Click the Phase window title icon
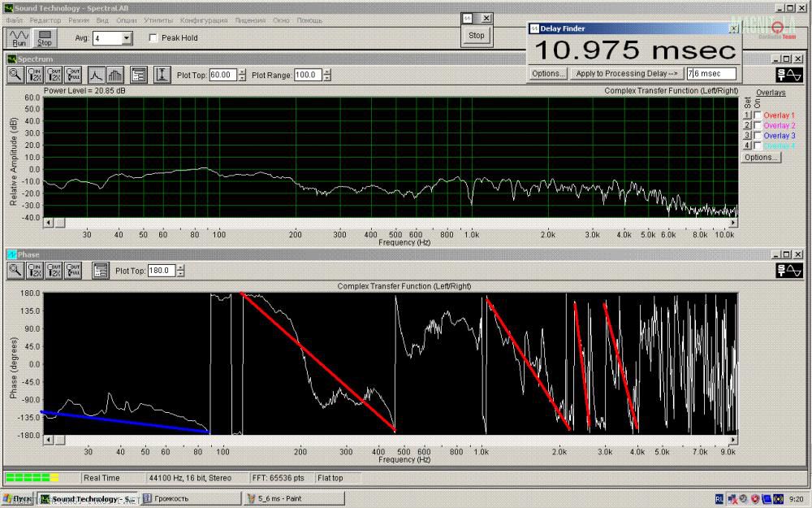The image size is (812, 508). coord(11,254)
